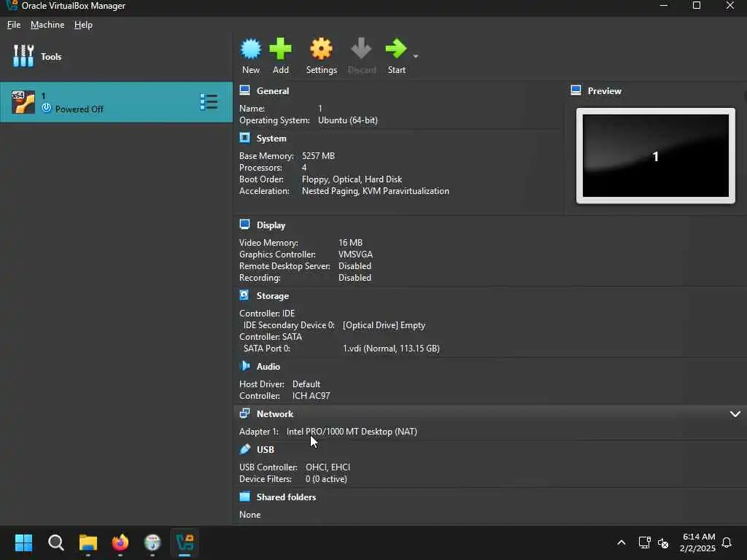Click the Powered Off status icon
This screenshot has width=747, height=560.
pos(46,109)
